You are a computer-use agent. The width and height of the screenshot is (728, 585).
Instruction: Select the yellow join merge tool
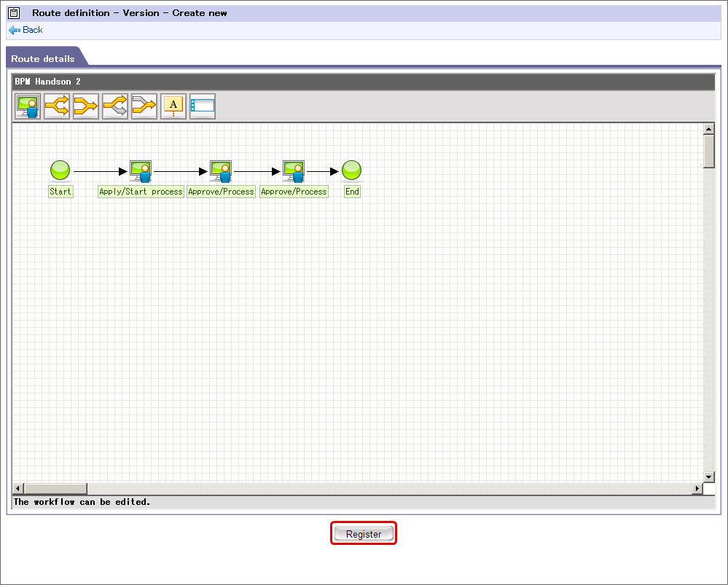pyautogui.click(x=86, y=106)
